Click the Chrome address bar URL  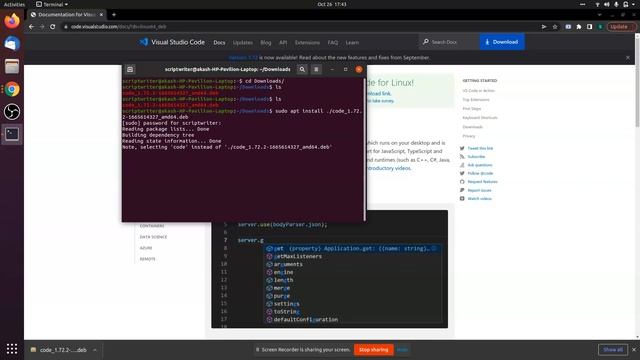click(118, 27)
